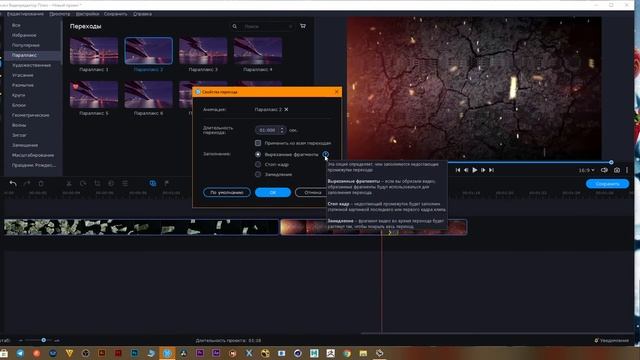This screenshot has width=640, height=360.
Task: Open the 16:9 aspect ratio dropdown
Action: click(586, 170)
